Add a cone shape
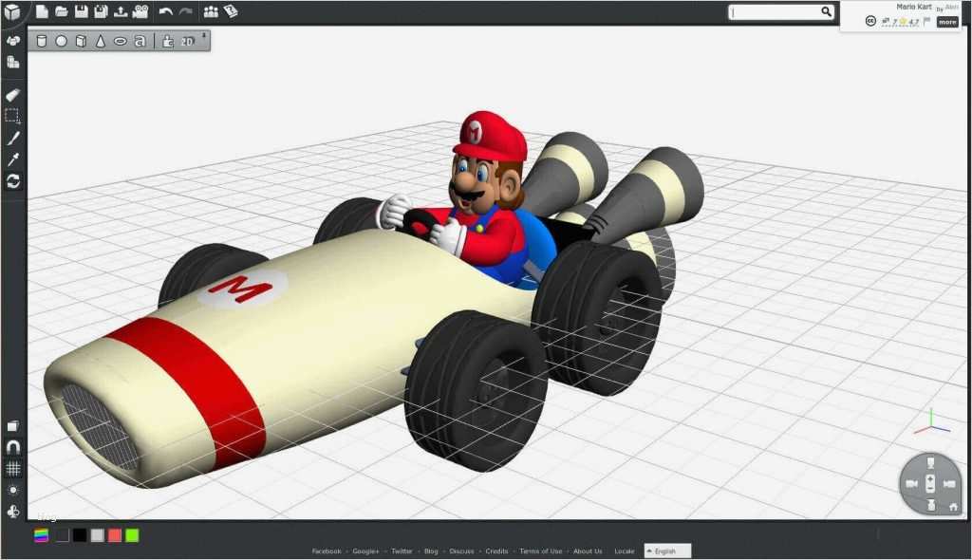The height and width of the screenshot is (560, 972). point(101,41)
